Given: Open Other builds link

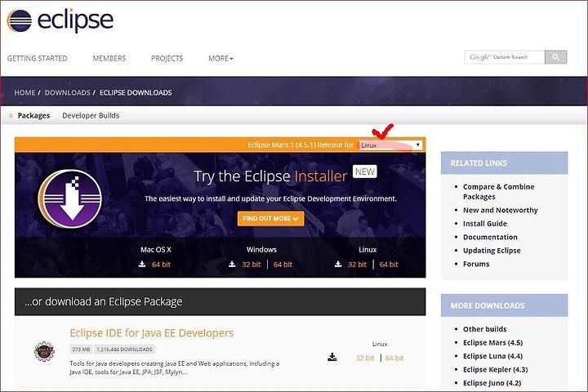Looking at the screenshot, I should [484, 329].
